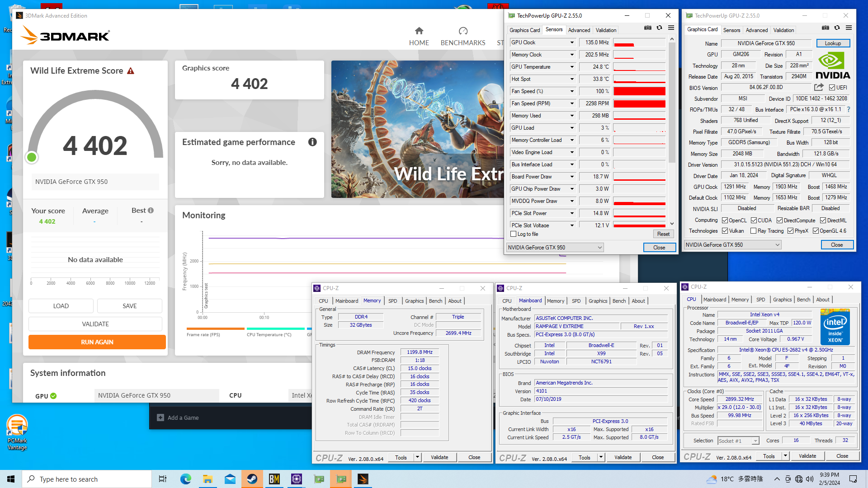The image size is (868, 488).
Task: Open File Explorer from the taskbar
Action: [x=208, y=479]
